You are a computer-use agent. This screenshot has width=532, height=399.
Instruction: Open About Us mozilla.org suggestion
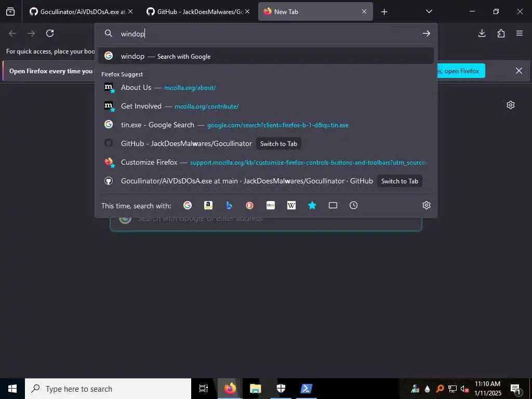click(x=266, y=87)
